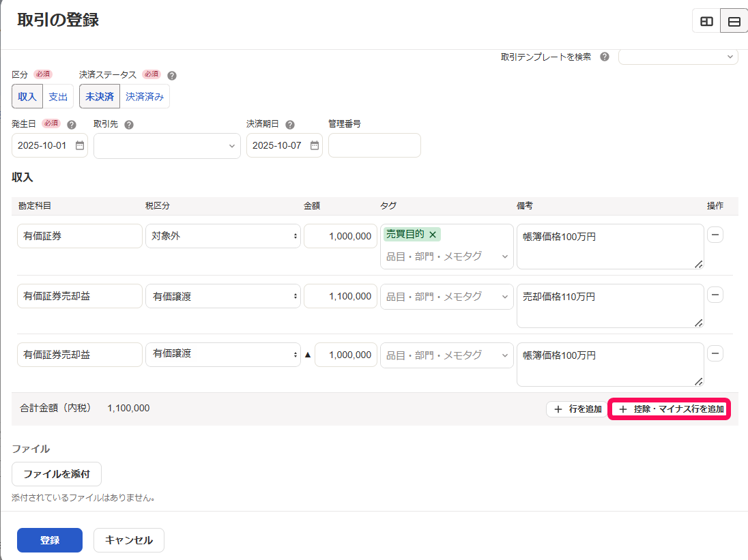This screenshot has height=560, width=748.
Task: Switch to split-column layout icon
Action: point(706,21)
